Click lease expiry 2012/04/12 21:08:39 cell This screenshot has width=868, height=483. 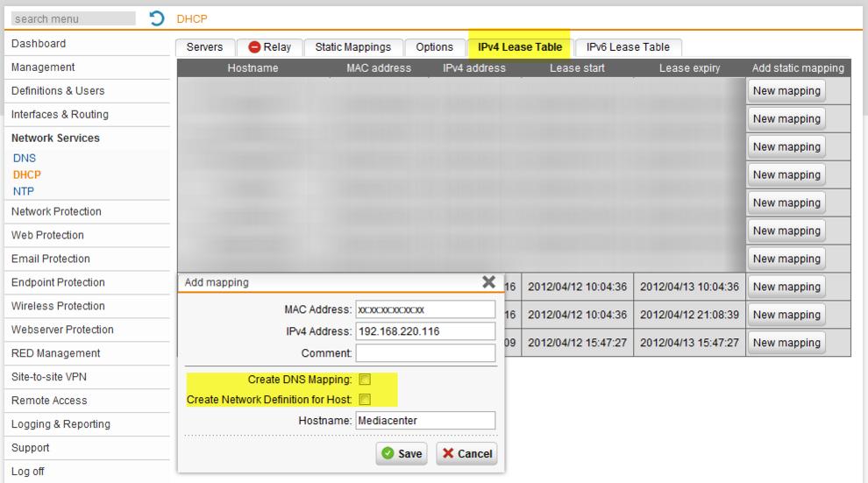click(x=689, y=315)
